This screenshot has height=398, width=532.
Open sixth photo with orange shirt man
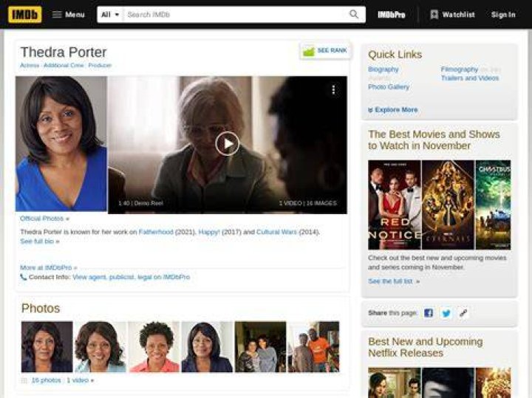pos(314,346)
